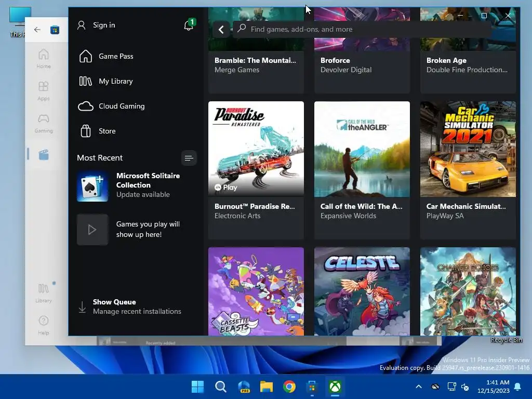
Task: Open Car Mechanic Simulator 2021 cover
Action: [468, 149]
